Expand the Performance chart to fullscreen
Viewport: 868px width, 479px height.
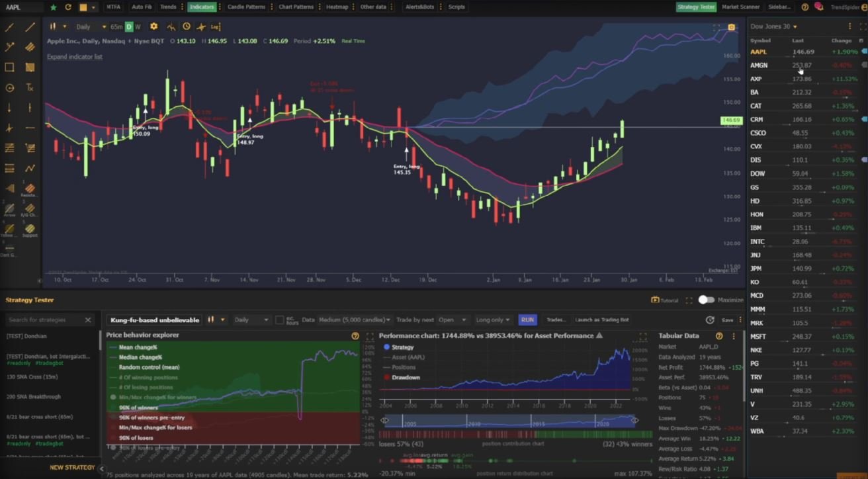point(642,336)
